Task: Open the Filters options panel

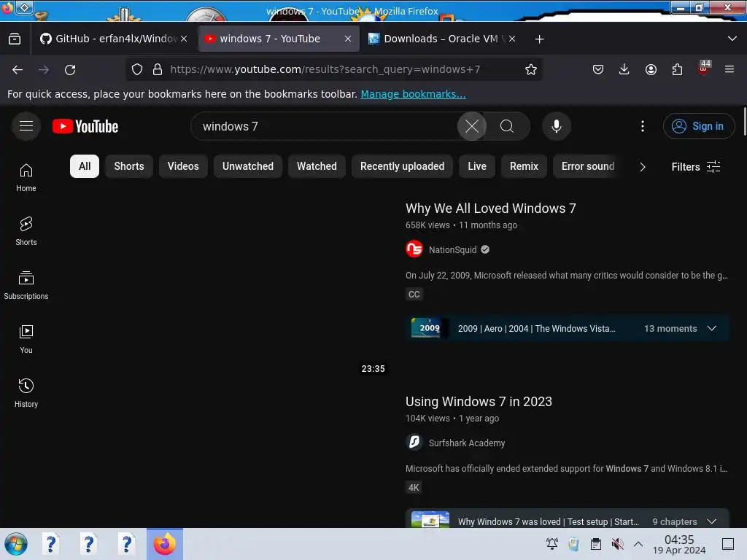Action: tap(695, 167)
